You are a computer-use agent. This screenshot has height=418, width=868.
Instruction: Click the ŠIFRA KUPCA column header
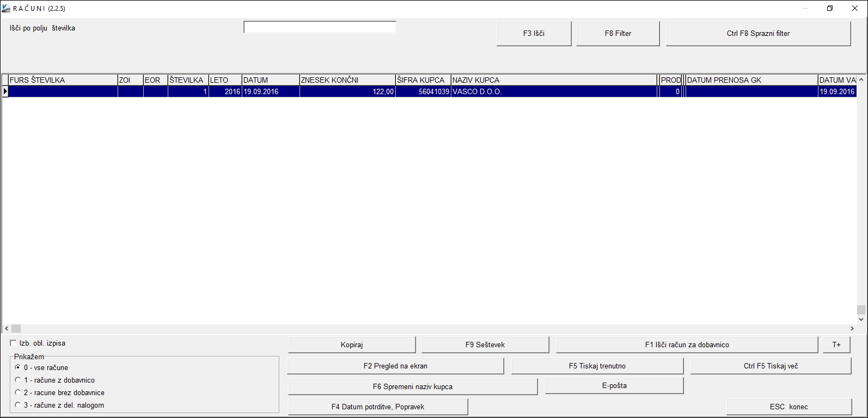point(423,80)
